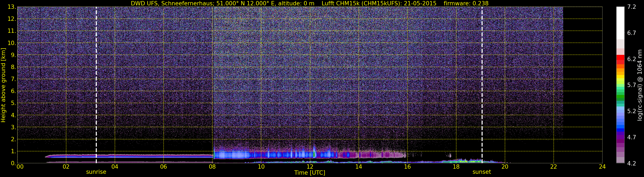Click the '02' tick on the time axis
Viewport: 644px width, 177px height.
pos(66,167)
